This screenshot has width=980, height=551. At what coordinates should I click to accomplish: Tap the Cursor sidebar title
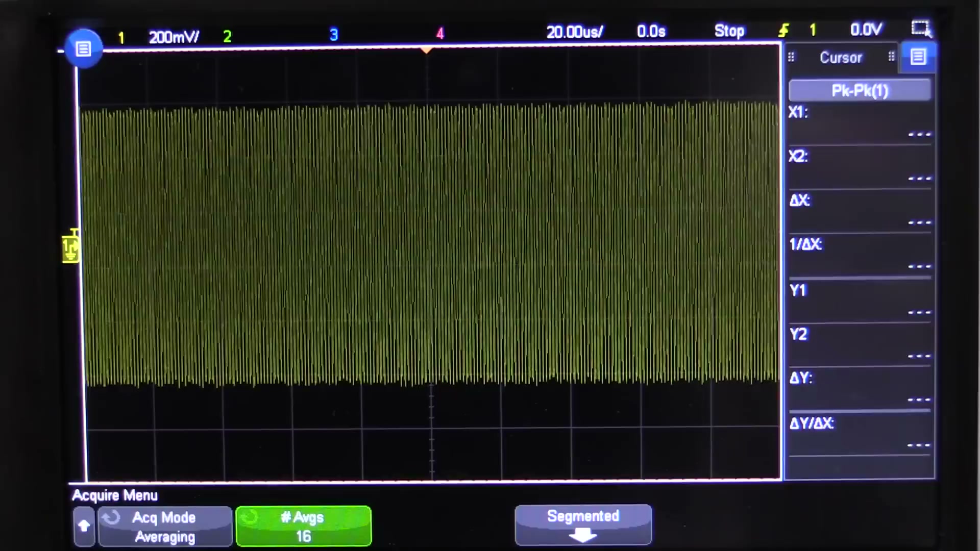(841, 58)
